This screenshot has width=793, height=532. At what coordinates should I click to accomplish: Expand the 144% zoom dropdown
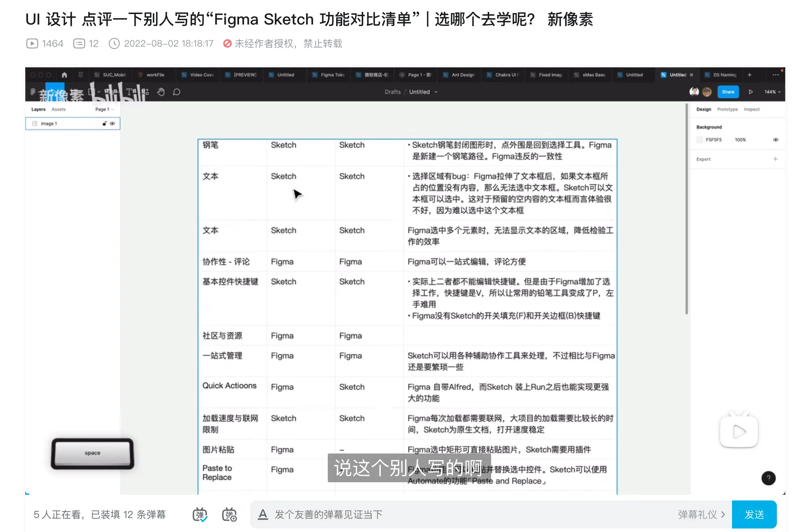pos(773,92)
